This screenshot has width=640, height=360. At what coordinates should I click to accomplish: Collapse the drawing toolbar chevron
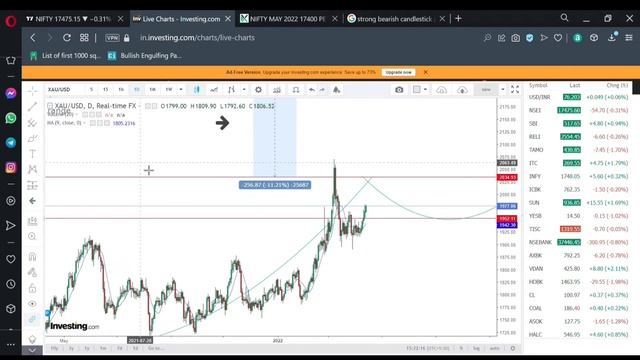pos(32,350)
